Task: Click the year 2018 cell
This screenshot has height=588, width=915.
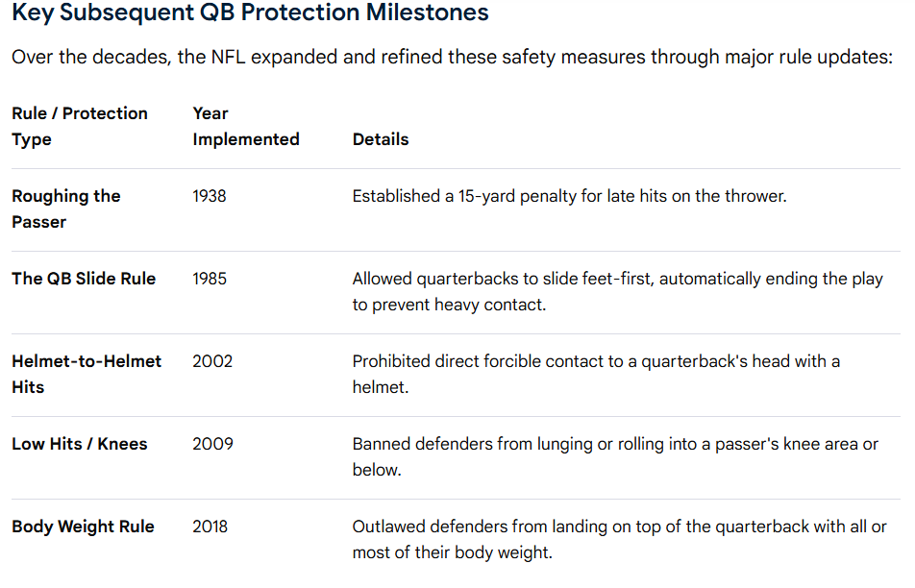Action: [x=210, y=527]
